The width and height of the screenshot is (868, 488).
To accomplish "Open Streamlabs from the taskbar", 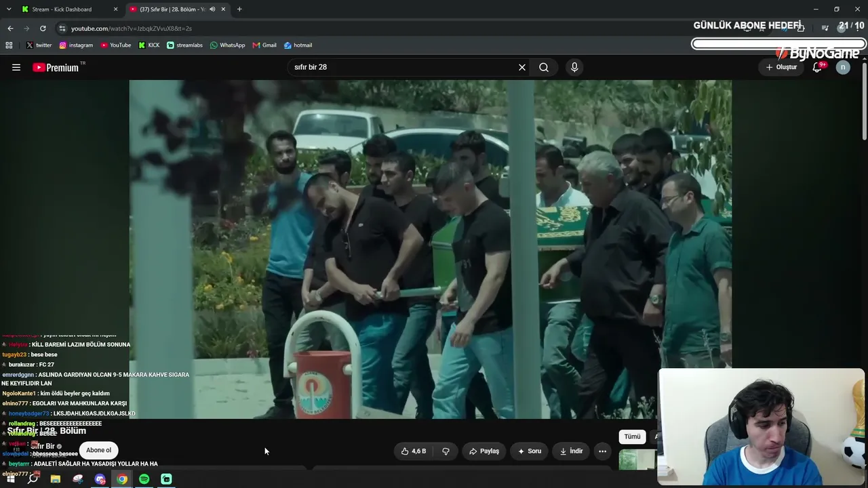I will [167, 479].
